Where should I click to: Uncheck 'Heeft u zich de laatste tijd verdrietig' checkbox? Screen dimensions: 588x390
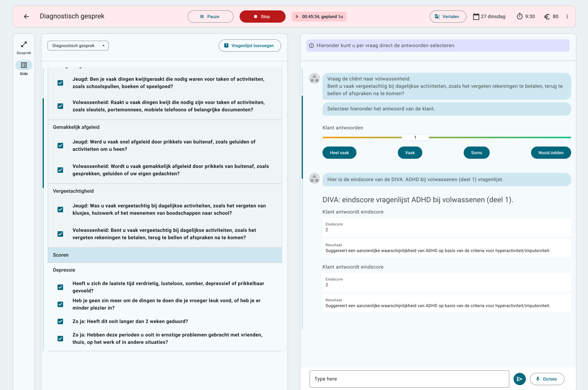click(60, 287)
